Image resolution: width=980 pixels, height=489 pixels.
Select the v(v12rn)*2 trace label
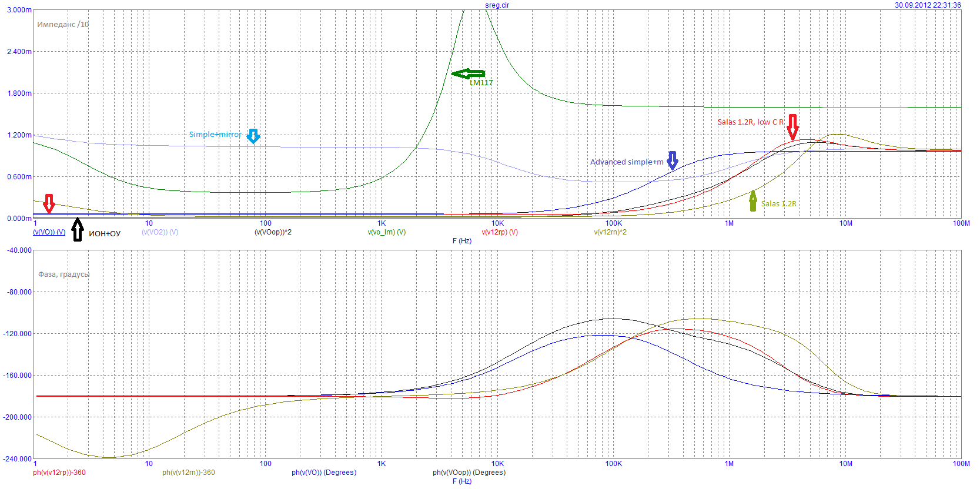[610, 232]
